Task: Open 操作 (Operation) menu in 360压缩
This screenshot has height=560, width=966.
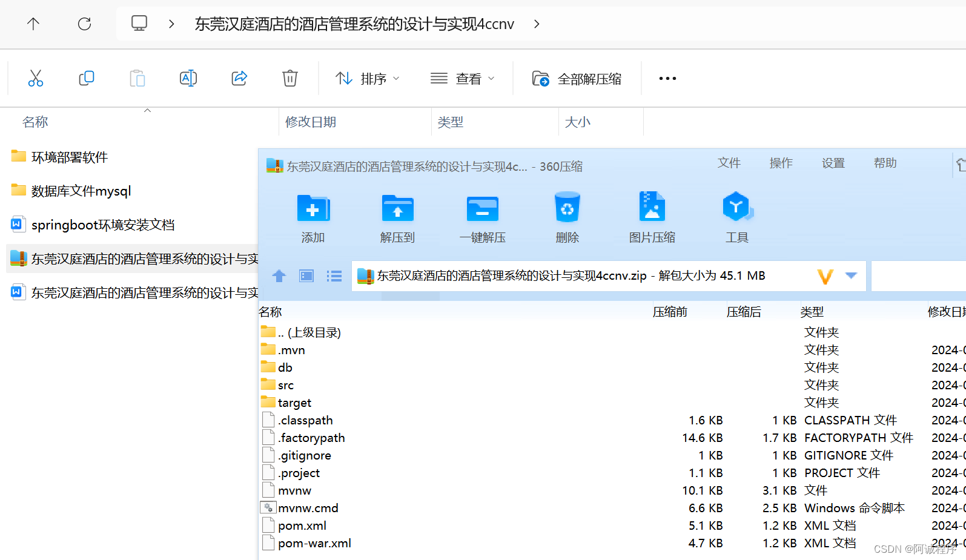Action: [781, 163]
